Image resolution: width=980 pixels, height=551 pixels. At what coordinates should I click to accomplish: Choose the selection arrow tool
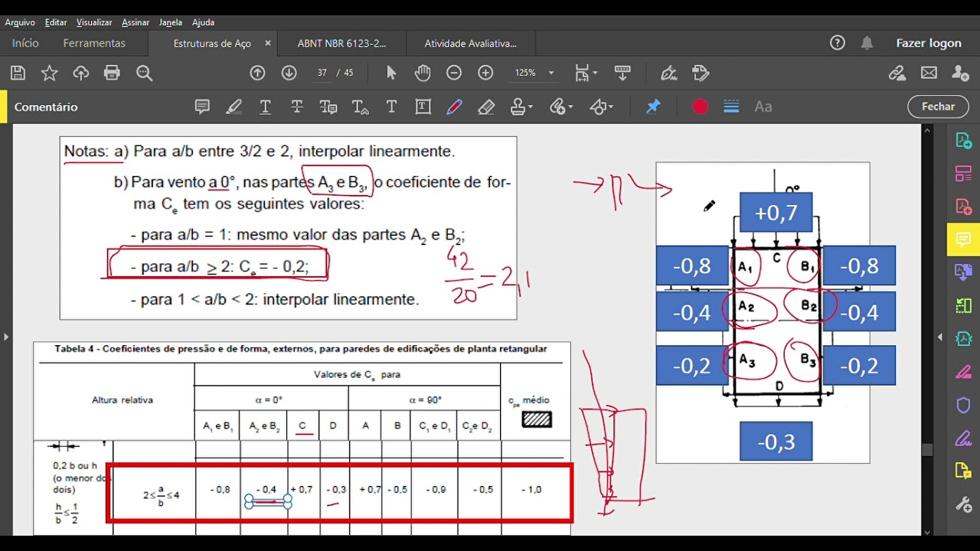click(391, 73)
